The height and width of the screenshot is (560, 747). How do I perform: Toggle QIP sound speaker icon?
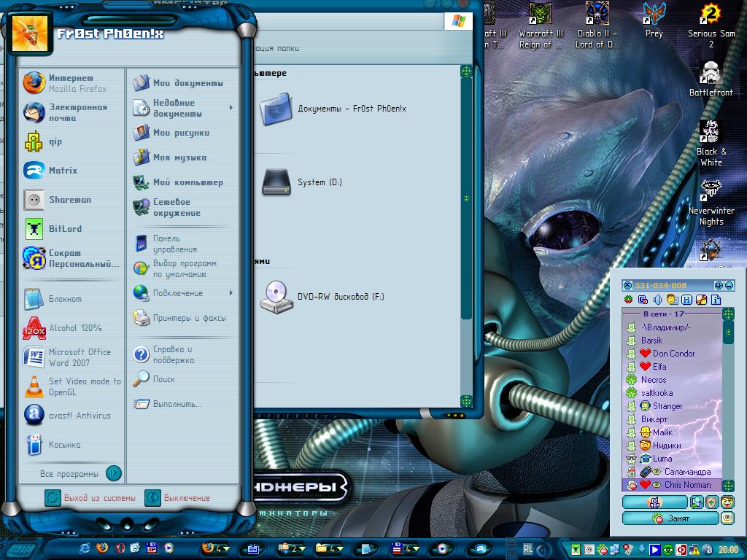(657, 300)
